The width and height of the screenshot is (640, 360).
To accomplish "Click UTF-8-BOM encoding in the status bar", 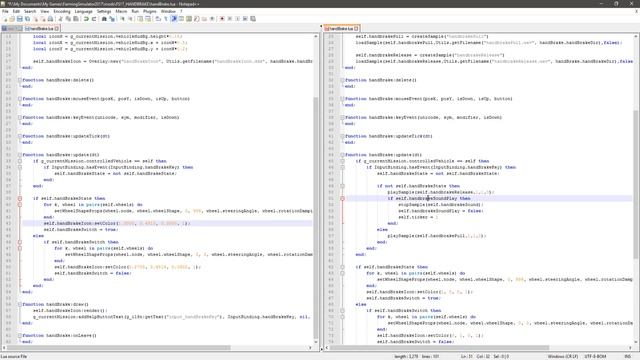I will click(595, 356).
